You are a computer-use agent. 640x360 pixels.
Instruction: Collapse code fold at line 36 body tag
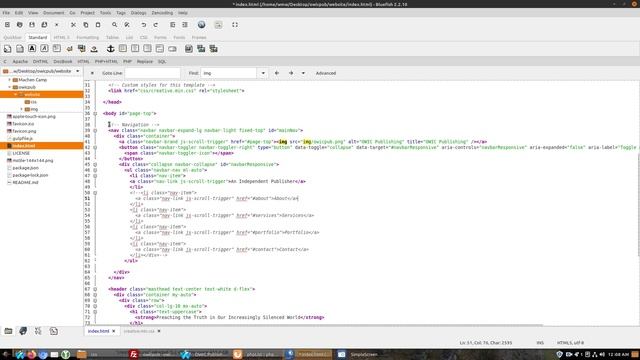(x=95, y=113)
